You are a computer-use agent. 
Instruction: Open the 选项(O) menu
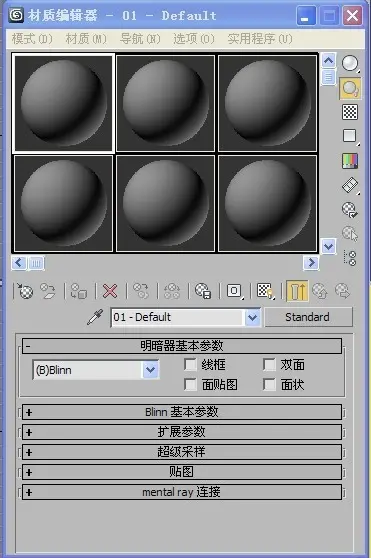pos(194,38)
